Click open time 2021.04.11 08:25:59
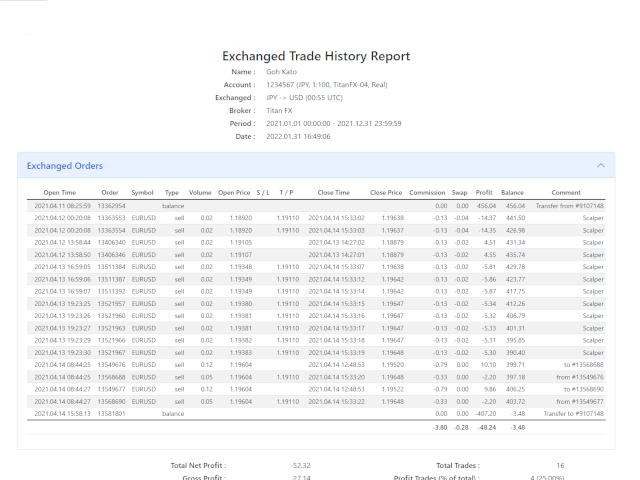Screen dimensions: 640x480 coord(62,206)
